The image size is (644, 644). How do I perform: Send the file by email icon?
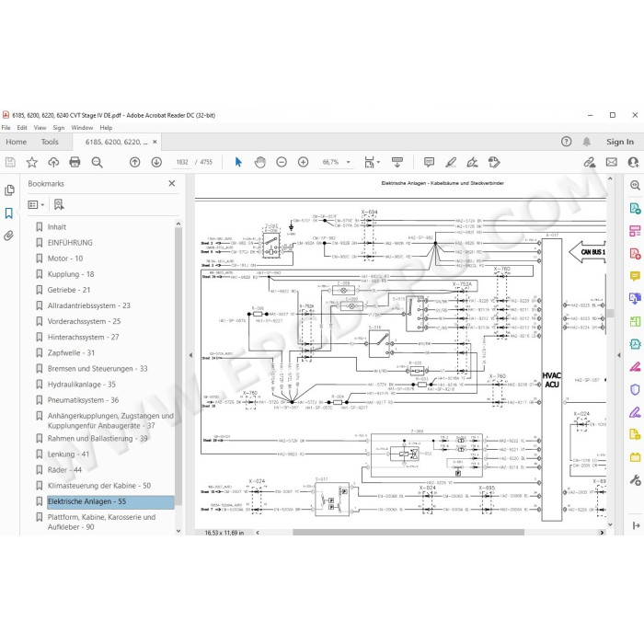612,162
